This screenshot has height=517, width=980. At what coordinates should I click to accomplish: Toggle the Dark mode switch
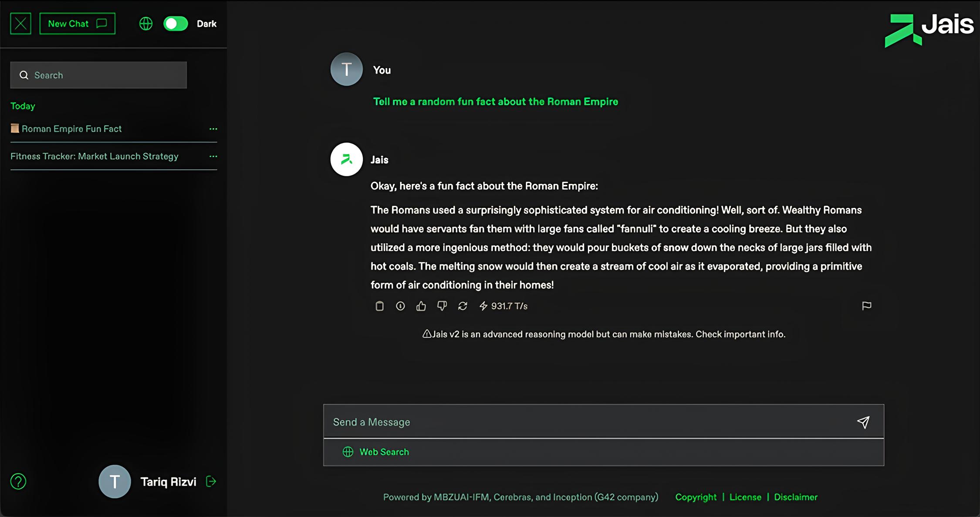tap(176, 24)
